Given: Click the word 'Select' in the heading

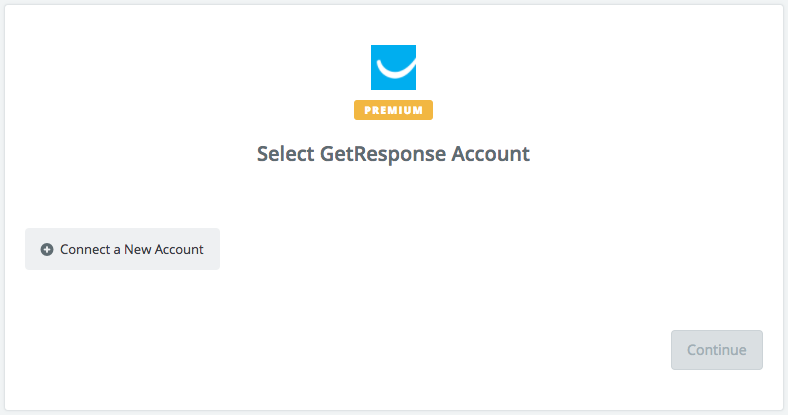Looking at the screenshot, I should coord(285,154).
